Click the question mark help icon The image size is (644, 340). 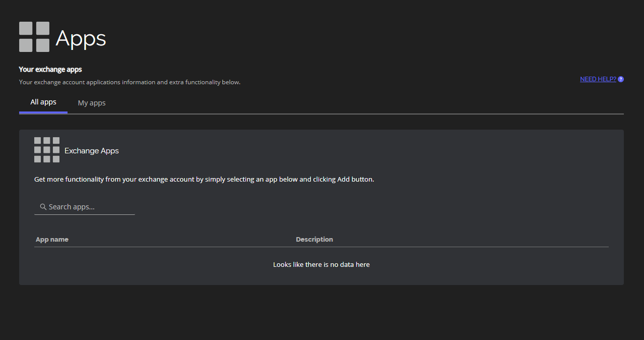[x=621, y=79]
